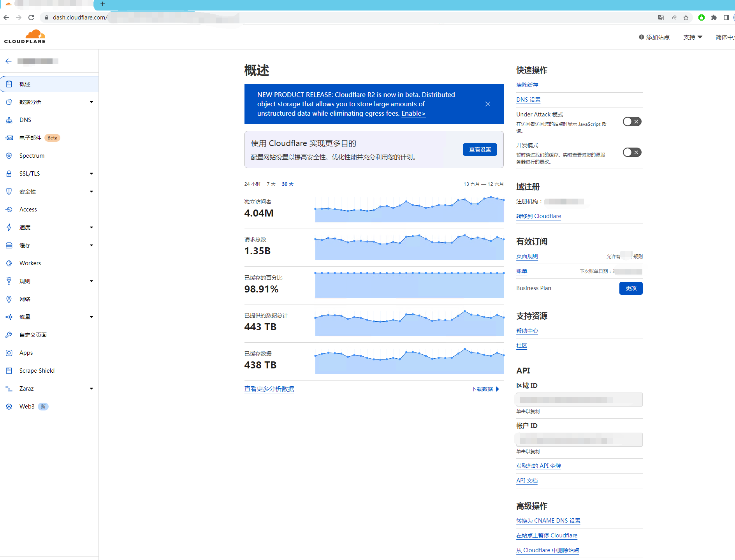Screen dimensions: 735x560
Task: Open the 清除缓存 quick action link
Action: click(x=527, y=85)
